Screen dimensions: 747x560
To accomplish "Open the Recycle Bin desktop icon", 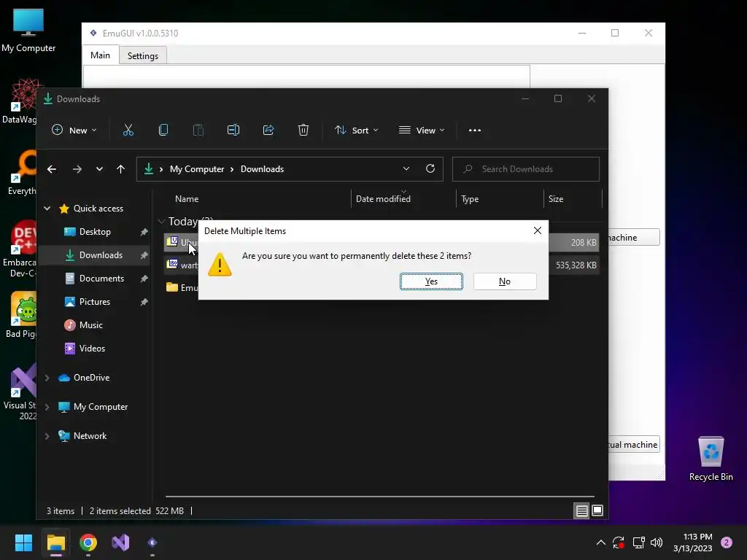I will 711,459.
